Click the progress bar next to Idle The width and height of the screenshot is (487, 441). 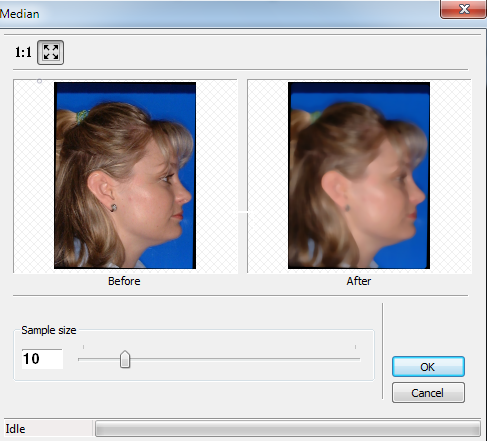[x=288, y=428]
